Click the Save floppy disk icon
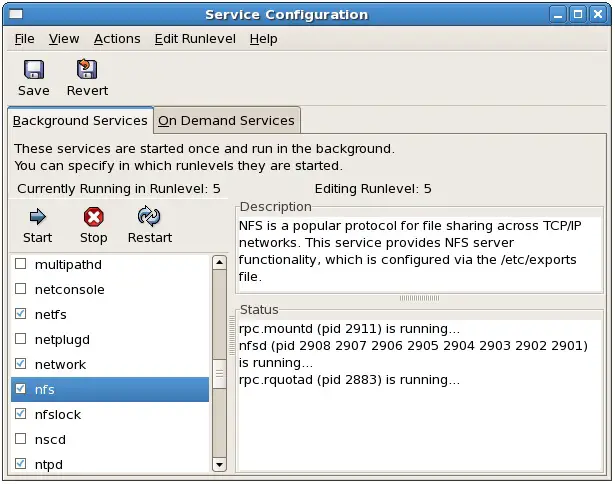The width and height of the screenshot is (615, 484). point(33,70)
